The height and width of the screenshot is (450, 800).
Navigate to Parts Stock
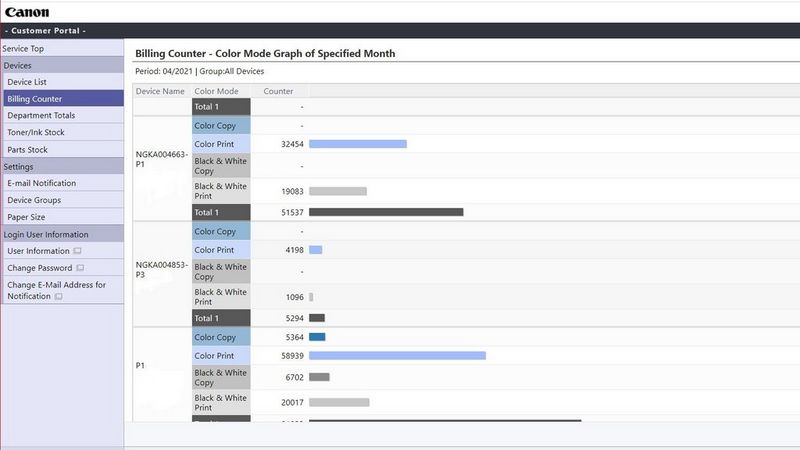(28, 150)
